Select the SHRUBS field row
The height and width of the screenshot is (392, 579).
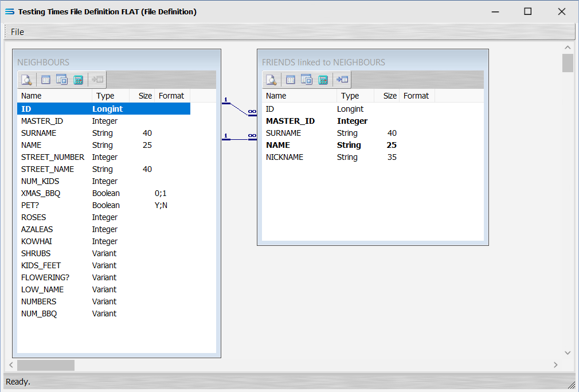point(104,253)
